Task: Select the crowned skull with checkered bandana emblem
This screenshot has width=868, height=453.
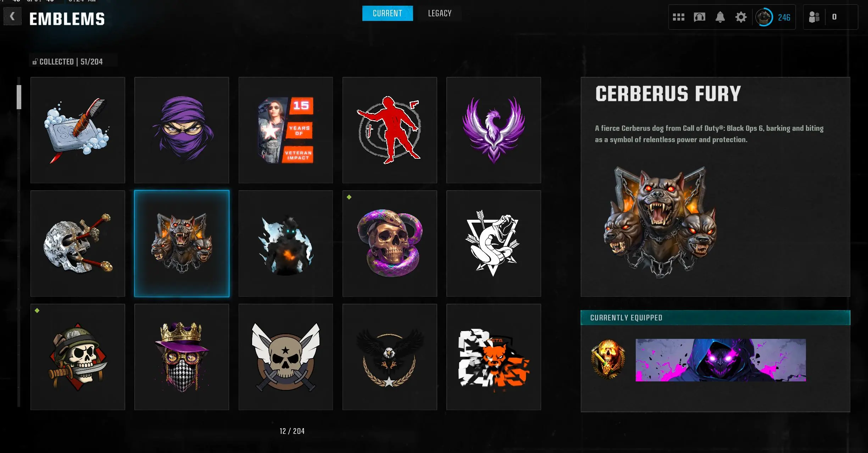Action: coord(182,357)
